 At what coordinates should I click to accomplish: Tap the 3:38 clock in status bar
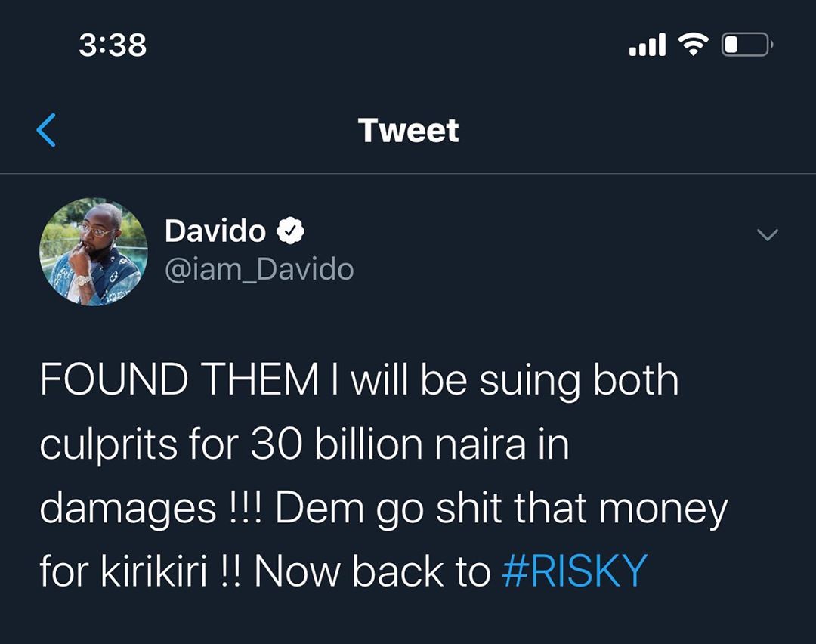[x=113, y=46]
